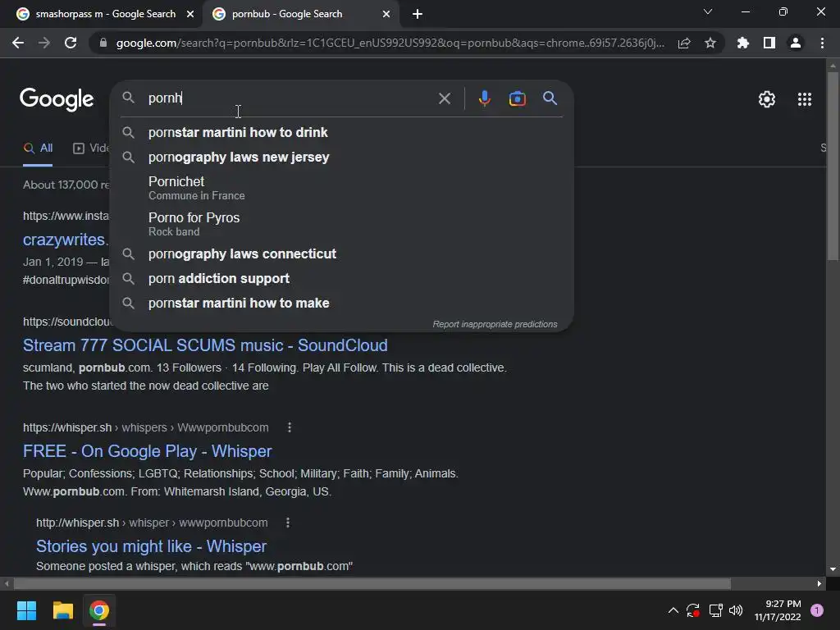This screenshot has width=840, height=630.
Task: Open the crazywrites result link
Action: pyautogui.click(x=66, y=240)
